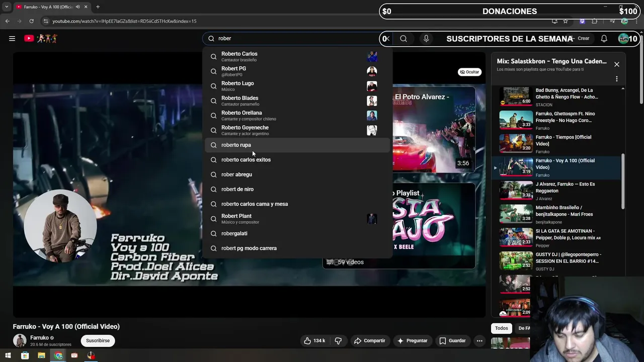Viewport: 644px width, 362px height.
Task: Select 'roberto carlos cama y mesa' suggestion
Action: [297, 204]
